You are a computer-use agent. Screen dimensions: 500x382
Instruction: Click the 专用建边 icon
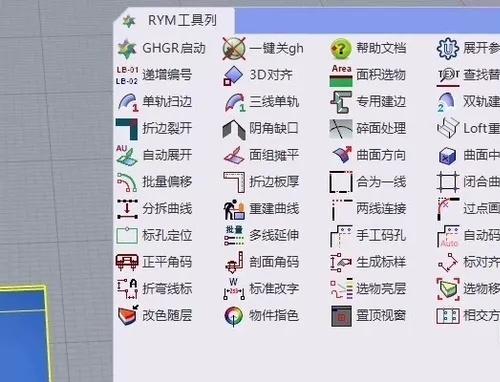341,102
